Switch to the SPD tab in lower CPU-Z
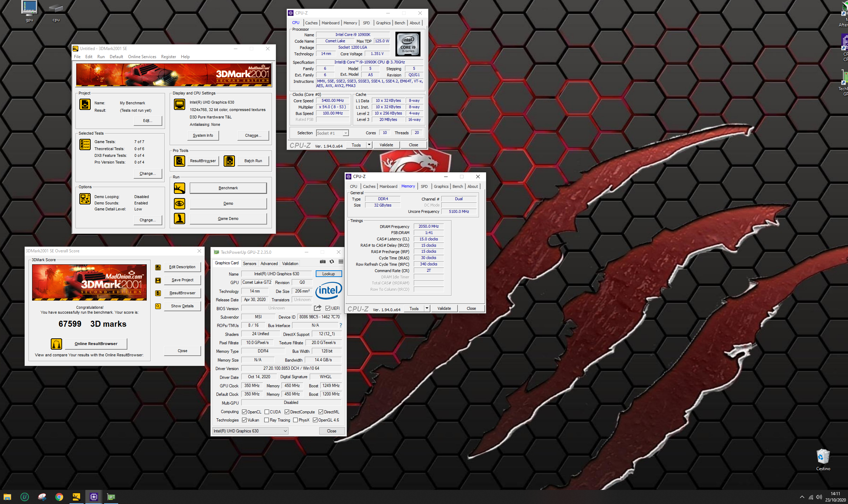 424,186
